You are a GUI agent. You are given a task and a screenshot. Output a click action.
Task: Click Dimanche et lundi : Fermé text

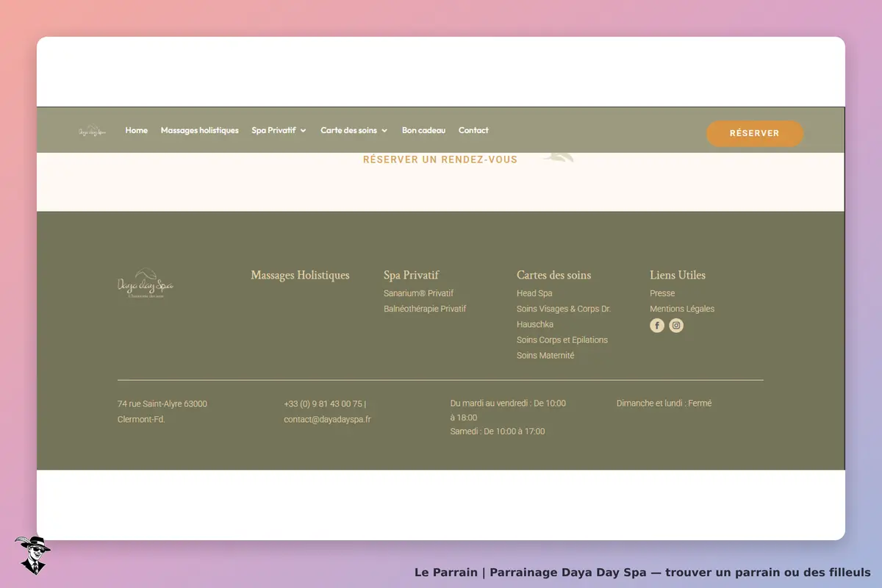664,403
